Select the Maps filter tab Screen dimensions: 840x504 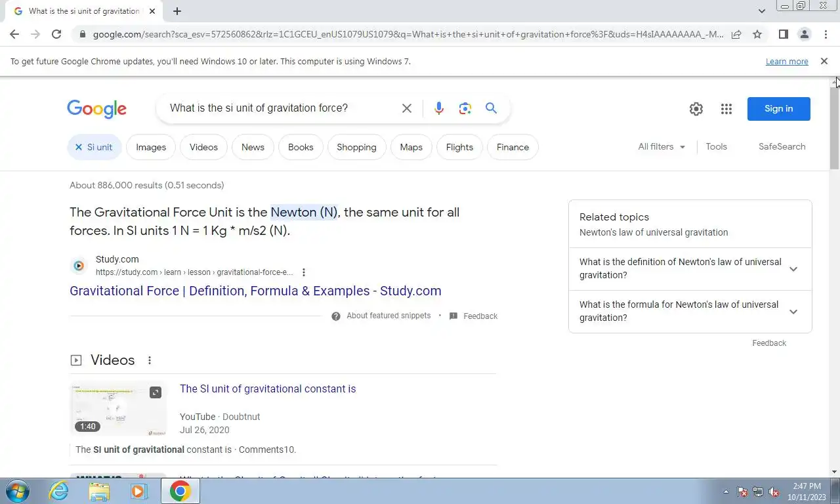(411, 147)
